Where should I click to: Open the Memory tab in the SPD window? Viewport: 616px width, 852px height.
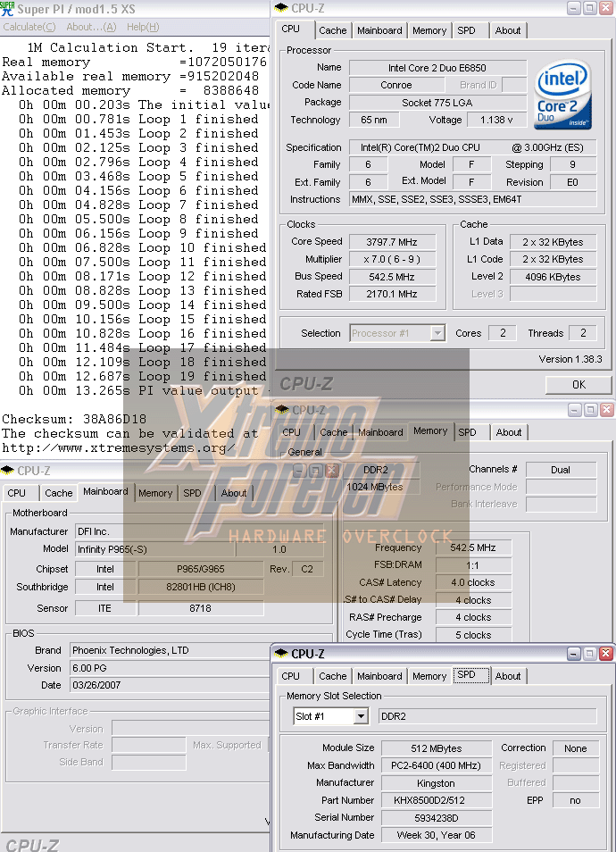tap(429, 676)
